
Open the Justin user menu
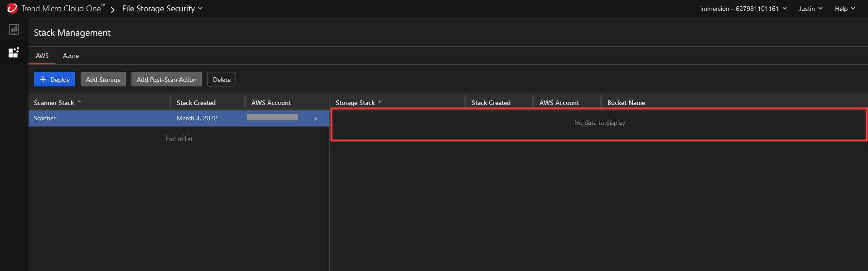click(810, 9)
